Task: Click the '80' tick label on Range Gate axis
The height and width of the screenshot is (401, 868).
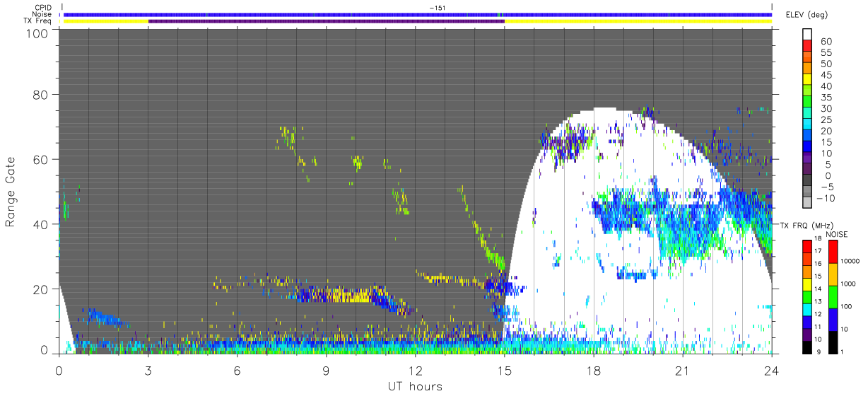Action: (x=41, y=94)
